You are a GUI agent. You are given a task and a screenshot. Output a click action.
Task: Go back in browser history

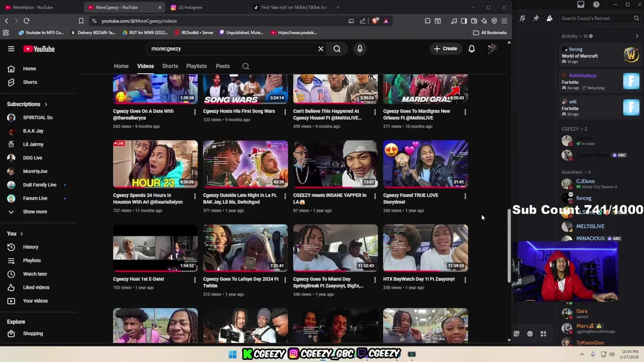(x=7, y=21)
